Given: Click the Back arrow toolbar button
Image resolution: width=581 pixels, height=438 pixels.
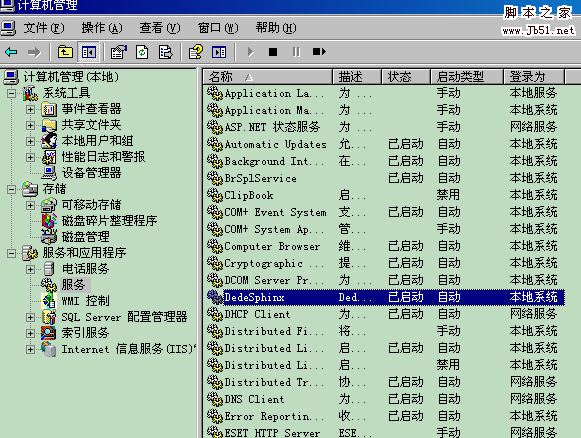Looking at the screenshot, I should click(x=11, y=52).
